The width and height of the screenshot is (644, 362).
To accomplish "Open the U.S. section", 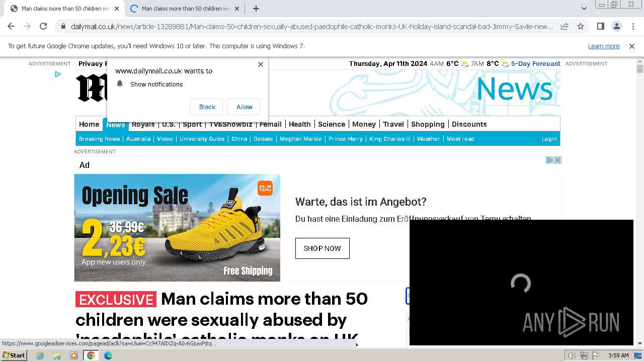I will (x=169, y=124).
